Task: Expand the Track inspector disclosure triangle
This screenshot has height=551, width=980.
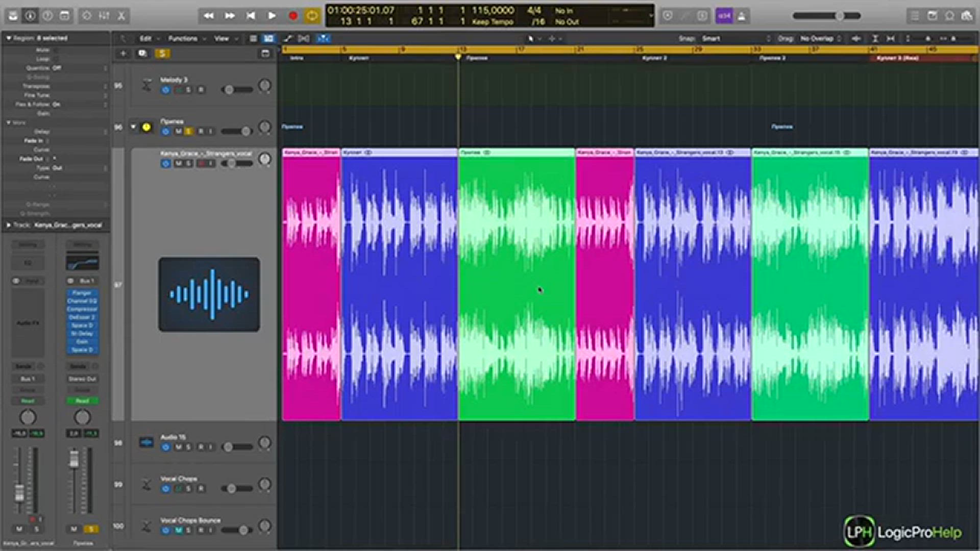Action: tap(9, 225)
